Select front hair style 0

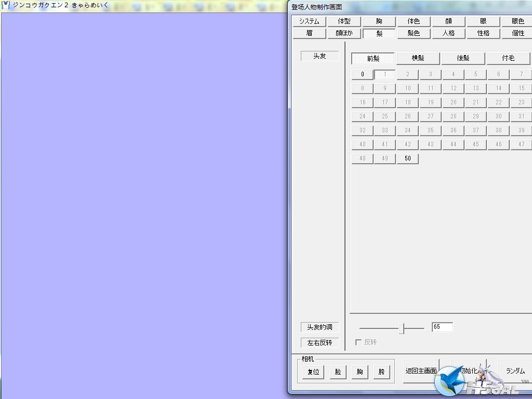pos(362,74)
